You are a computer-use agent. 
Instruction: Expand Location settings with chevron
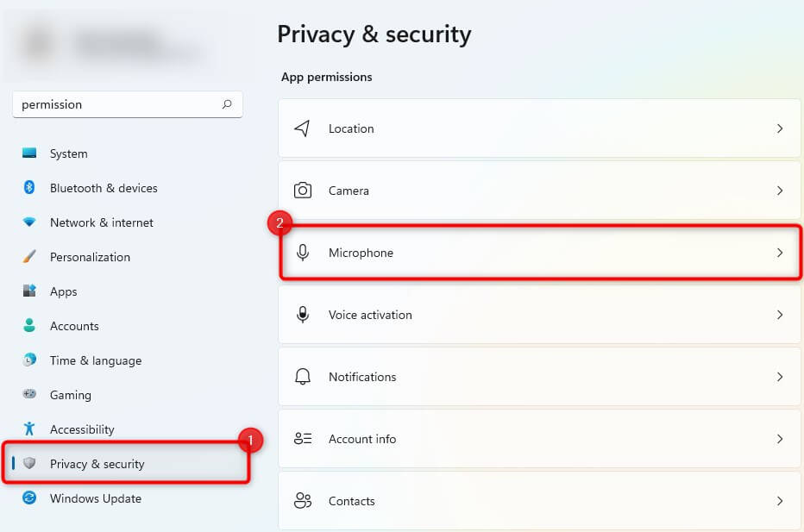pos(780,128)
